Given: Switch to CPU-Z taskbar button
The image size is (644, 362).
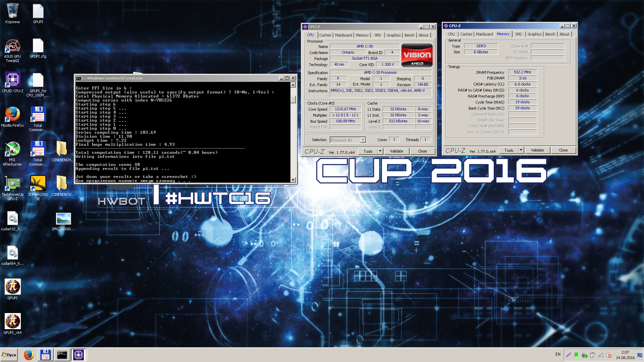Looking at the screenshot, I should 78,355.
